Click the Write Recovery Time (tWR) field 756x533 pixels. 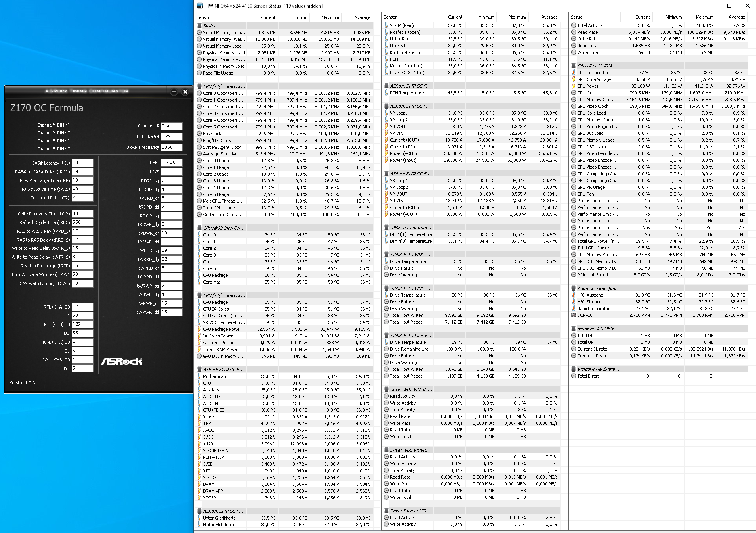pyautogui.click(x=82, y=214)
